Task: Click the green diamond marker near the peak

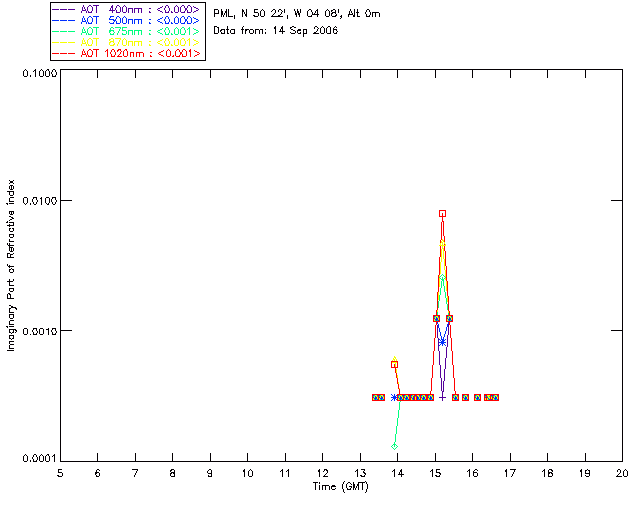Action: [x=442, y=278]
